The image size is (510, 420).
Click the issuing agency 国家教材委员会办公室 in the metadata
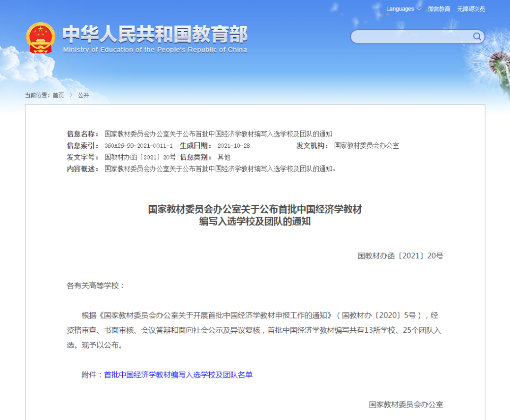(x=366, y=146)
